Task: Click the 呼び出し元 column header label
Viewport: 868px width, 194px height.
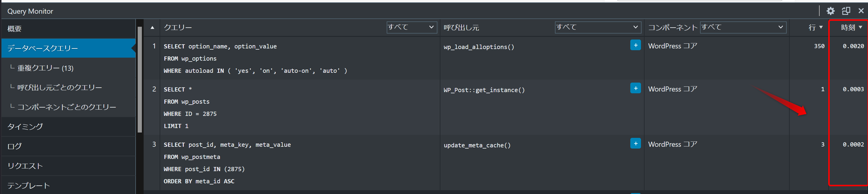Action: (x=461, y=28)
